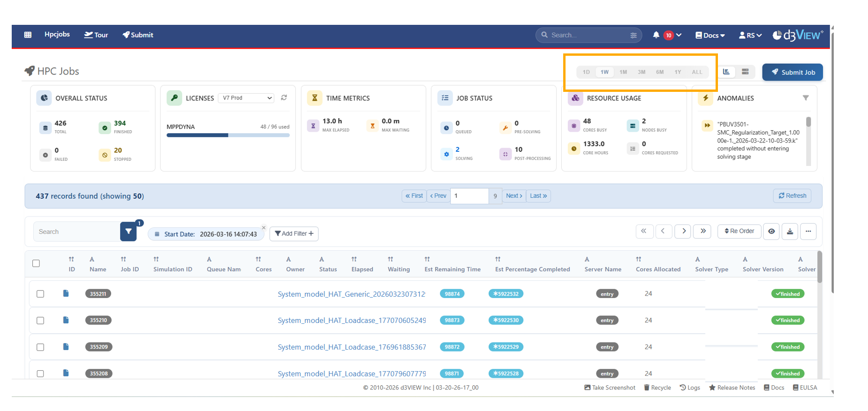The image size is (868, 411).
Task: Select the 1M time range tab
Action: [623, 72]
